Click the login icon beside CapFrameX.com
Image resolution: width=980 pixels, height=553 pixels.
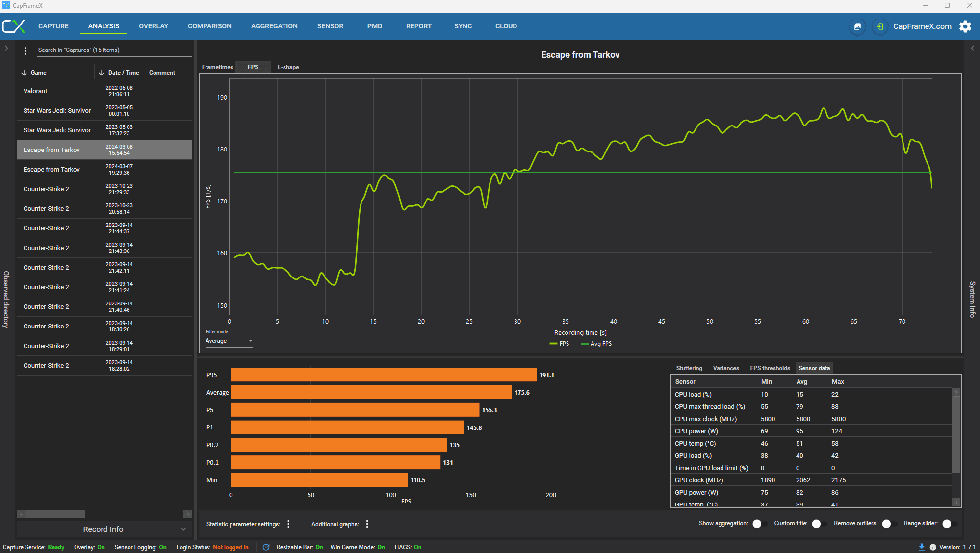click(x=879, y=26)
